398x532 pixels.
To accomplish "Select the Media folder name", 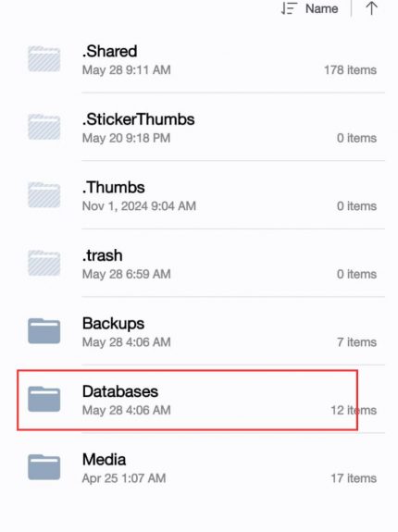I will 105,460.
